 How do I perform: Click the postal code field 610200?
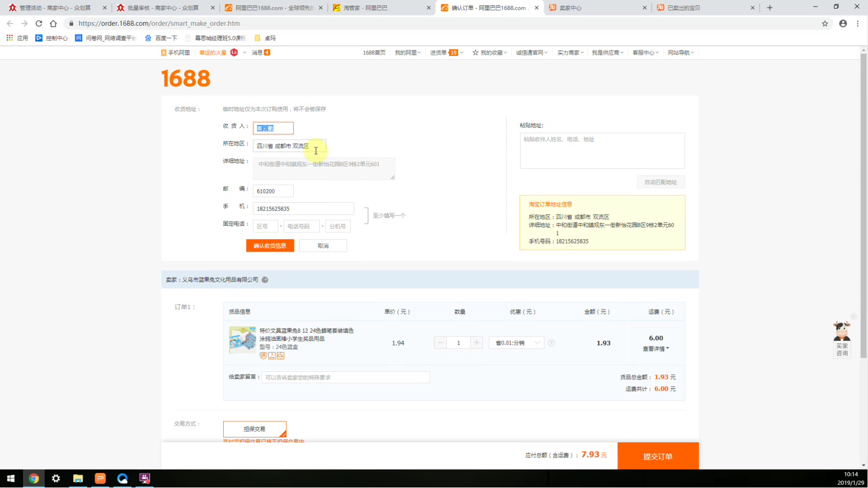click(273, 191)
